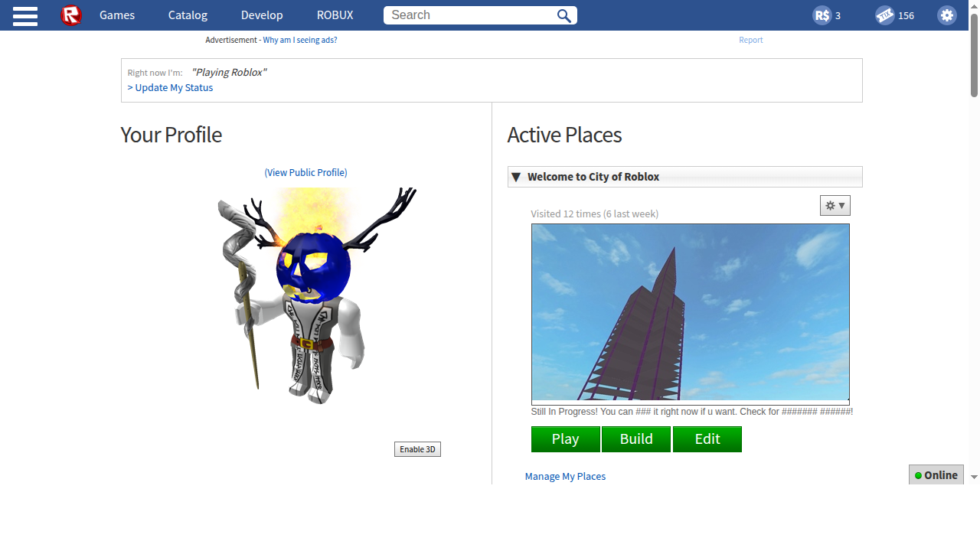980x551 pixels.
Task: Open Manage My Places link
Action: pos(565,476)
